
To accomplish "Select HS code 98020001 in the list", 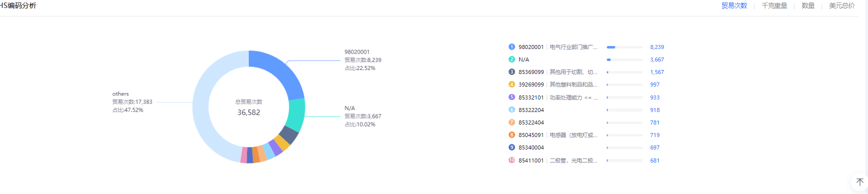I will click(x=531, y=47).
